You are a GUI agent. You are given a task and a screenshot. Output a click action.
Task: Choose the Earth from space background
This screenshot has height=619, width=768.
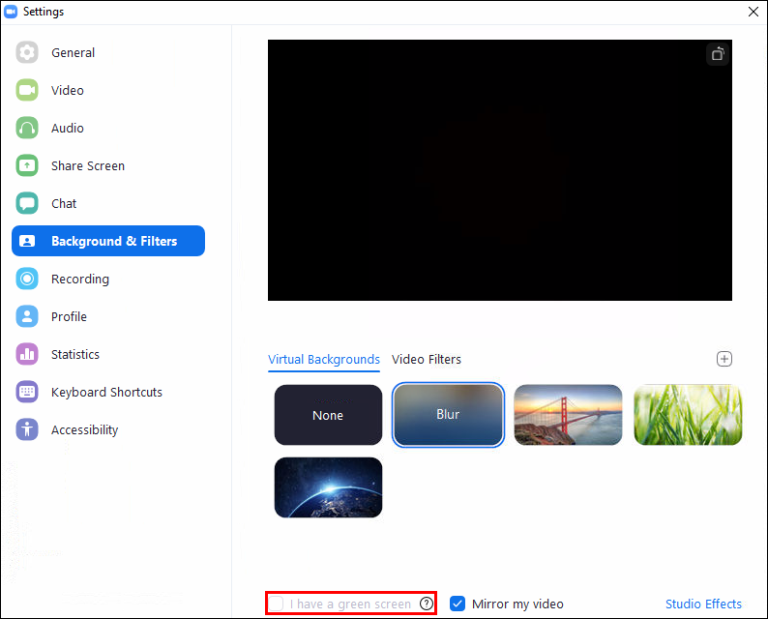pyautogui.click(x=328, y=487)
